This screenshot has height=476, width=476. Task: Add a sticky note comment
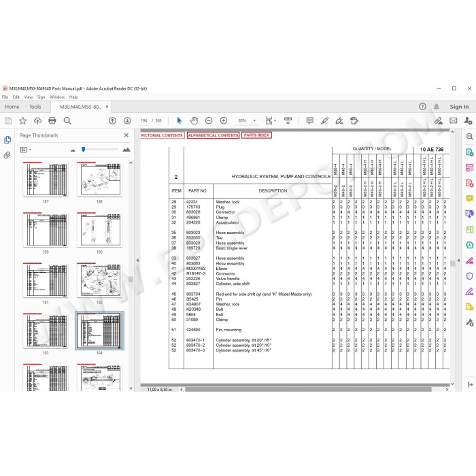pos(310,121)
